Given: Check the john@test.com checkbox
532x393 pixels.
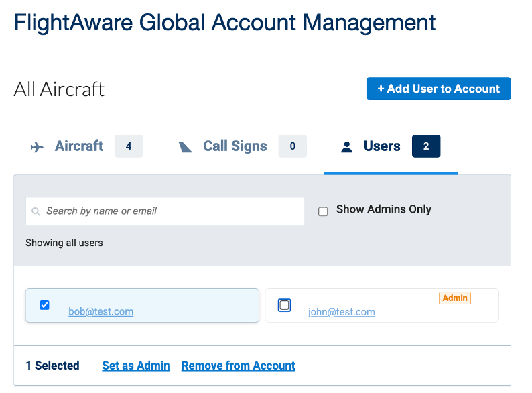Looking at the screenshot, I should click(x=284, y=305).
